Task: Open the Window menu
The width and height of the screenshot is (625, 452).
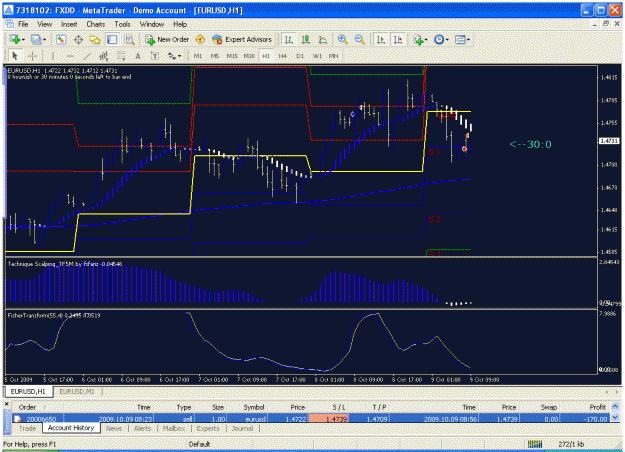Action: click(152, 24)
